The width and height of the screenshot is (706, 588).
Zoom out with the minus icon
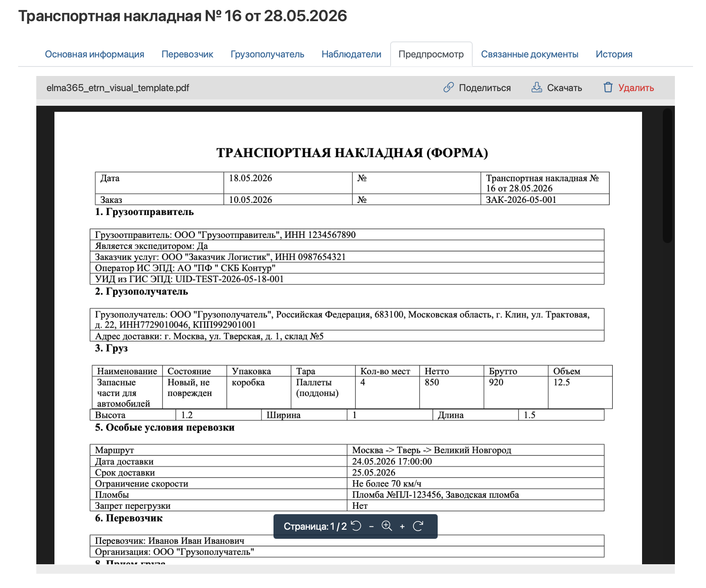coord(371,526)
